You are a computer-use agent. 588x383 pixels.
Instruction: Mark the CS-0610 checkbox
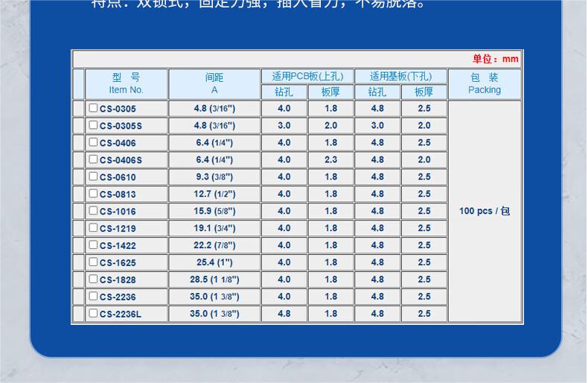[x=93, y=177]
